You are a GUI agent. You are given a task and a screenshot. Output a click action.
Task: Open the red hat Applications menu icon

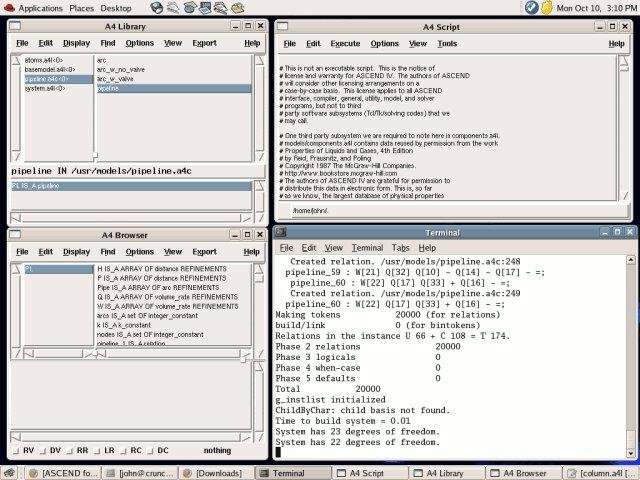point(9,8)
